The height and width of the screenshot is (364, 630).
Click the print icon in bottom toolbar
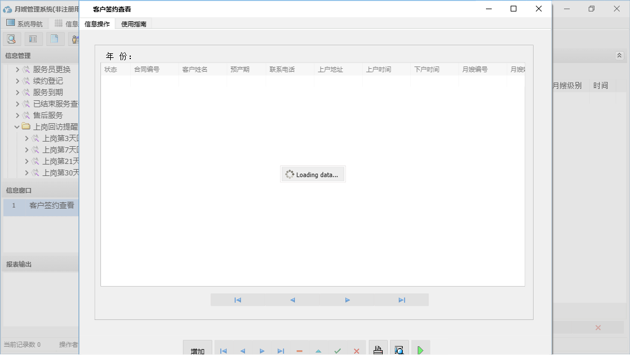click(x=378, y=349)
